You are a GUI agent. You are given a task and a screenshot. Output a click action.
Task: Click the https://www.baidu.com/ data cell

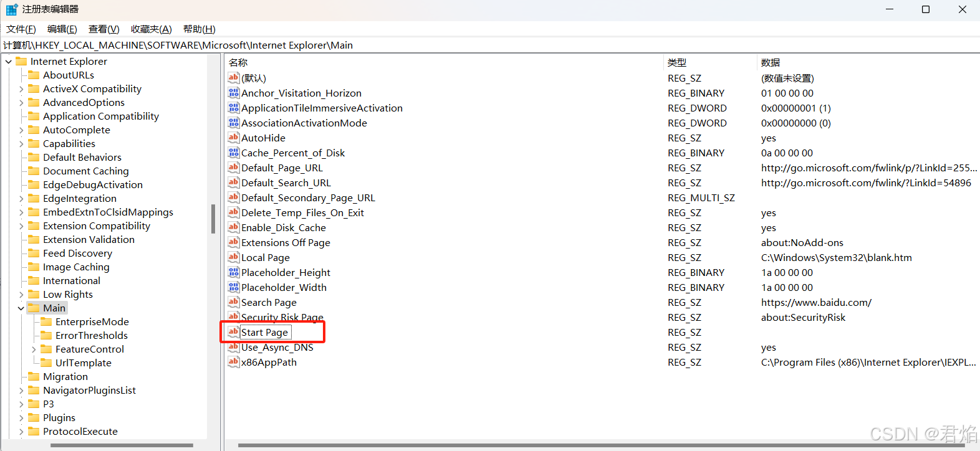point(816,302)
